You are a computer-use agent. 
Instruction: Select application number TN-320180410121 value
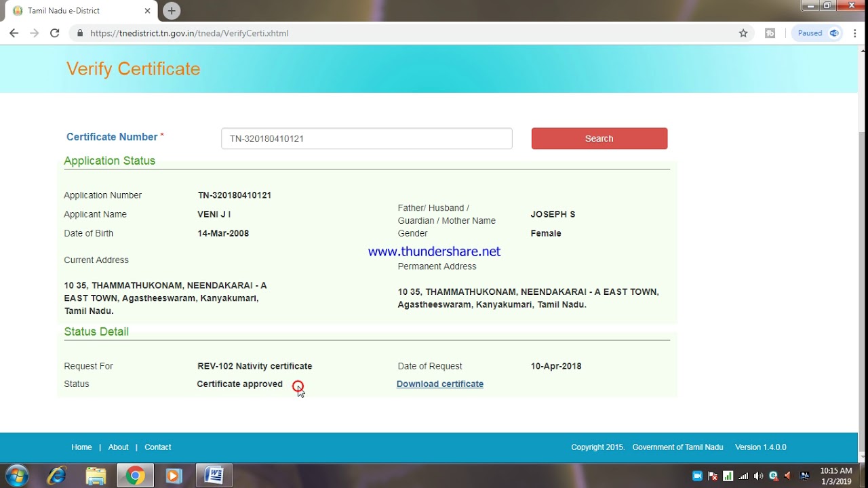(x=235, y=195)
